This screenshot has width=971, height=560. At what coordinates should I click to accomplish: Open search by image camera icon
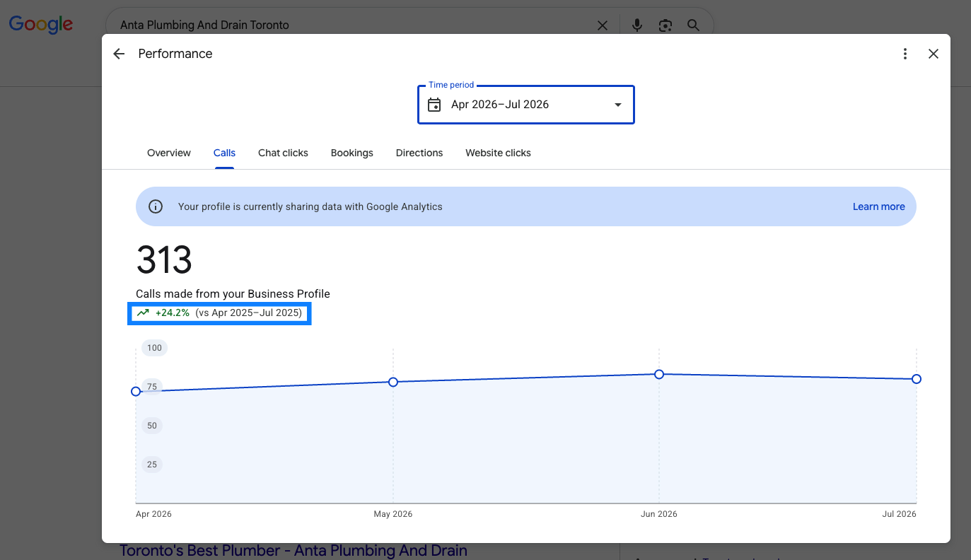[665, 25]
